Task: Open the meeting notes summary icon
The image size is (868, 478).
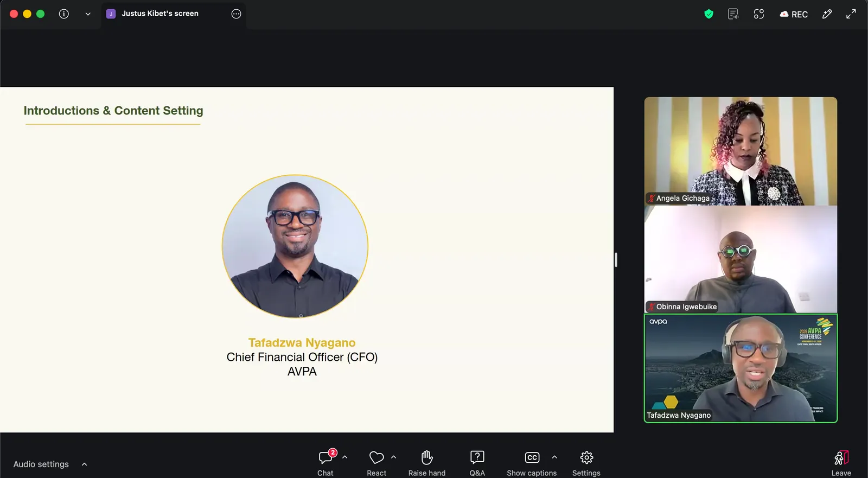Action: [733, 14]
